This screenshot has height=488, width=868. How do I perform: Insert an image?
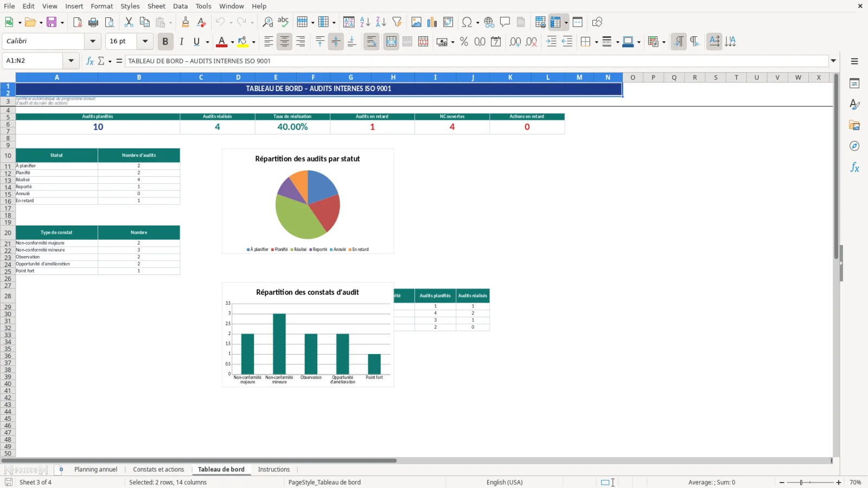(x=416, y=22)
